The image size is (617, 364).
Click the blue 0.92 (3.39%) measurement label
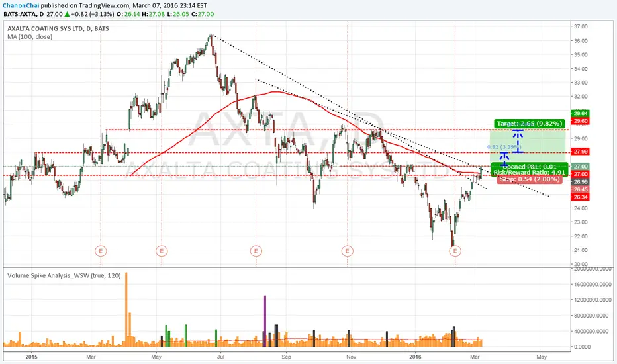click(504, 147)
